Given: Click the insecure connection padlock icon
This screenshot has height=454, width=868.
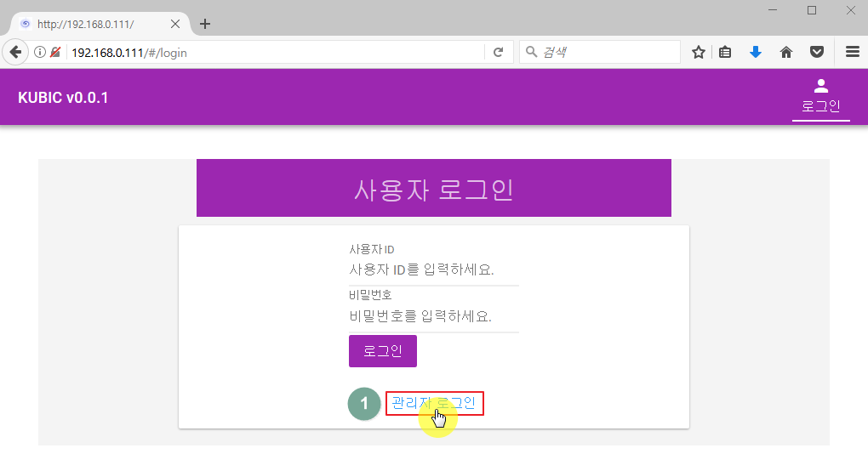Looking at the screenshot, I should tap(55, 52).
